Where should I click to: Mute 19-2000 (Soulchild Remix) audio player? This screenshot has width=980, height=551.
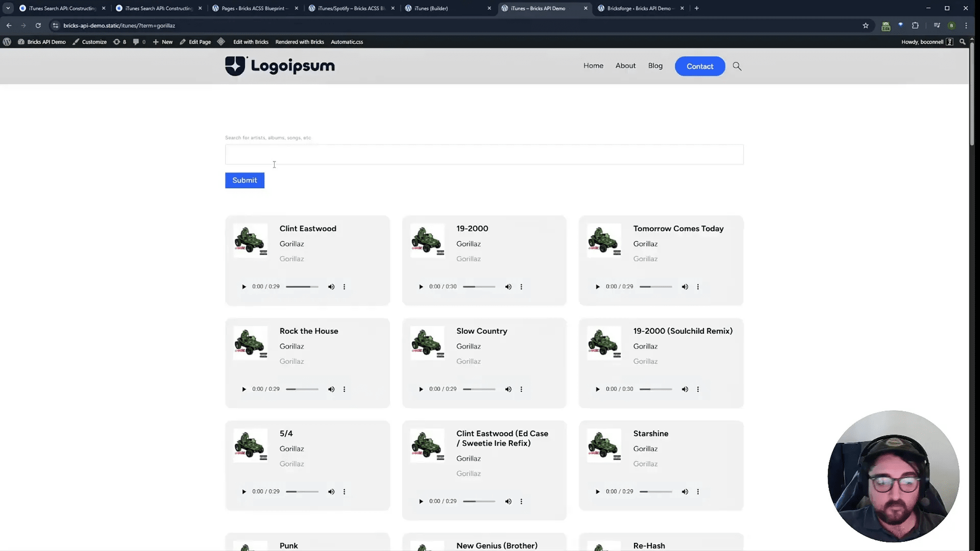685,389
